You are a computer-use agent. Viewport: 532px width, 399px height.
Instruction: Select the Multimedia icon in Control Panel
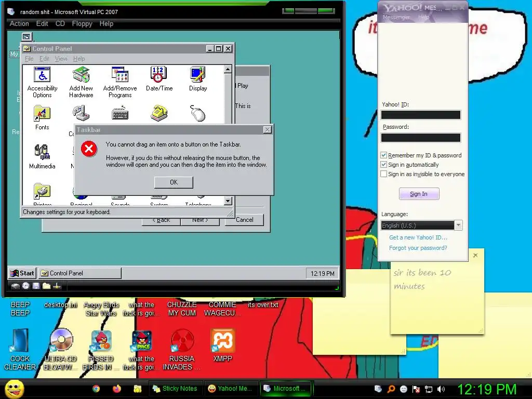42,156
